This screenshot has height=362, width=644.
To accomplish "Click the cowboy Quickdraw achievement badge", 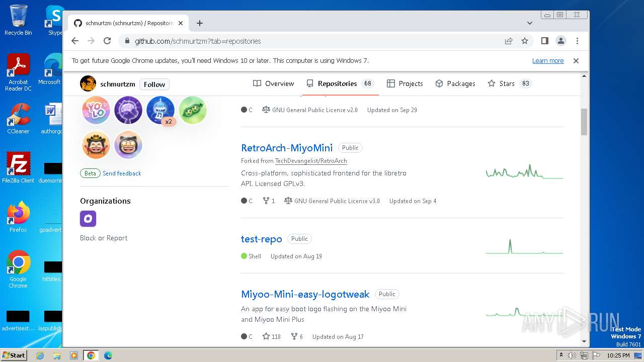I will (96, 145).
